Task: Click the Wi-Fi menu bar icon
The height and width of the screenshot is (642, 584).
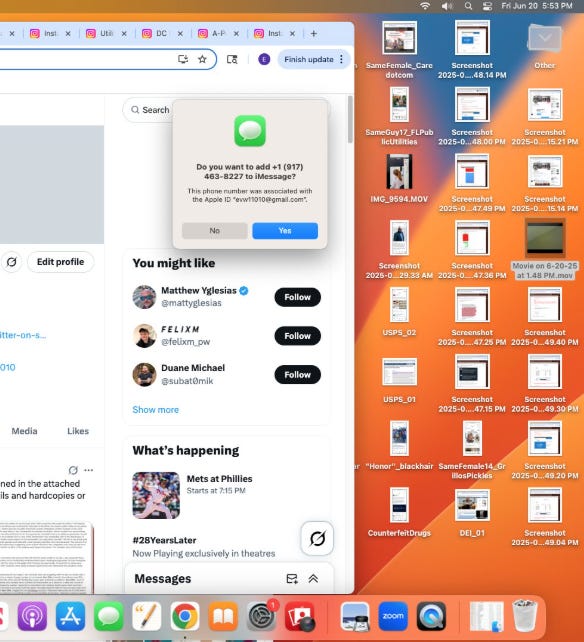Action: 425,6
